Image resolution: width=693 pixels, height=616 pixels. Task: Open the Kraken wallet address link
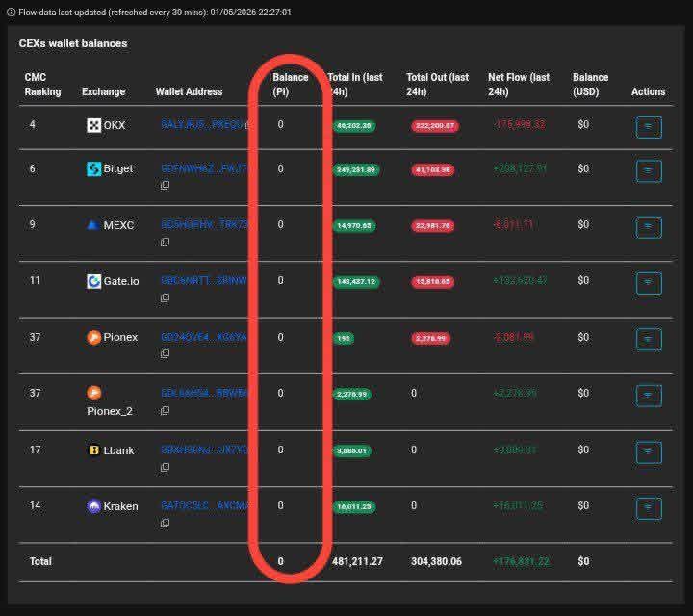[x=204, y=505]
